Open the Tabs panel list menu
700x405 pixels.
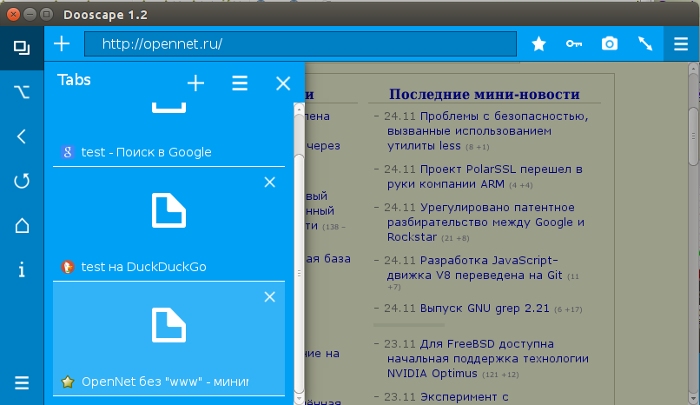(240, 84)
